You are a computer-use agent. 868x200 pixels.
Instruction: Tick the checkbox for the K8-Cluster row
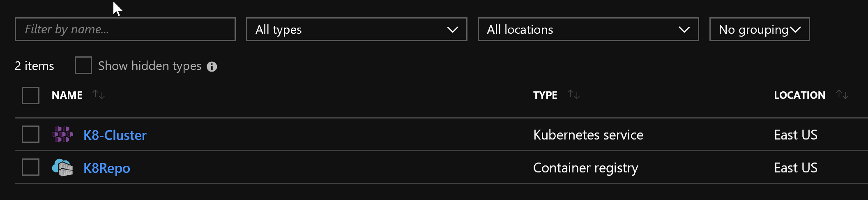(x=30, y=134)
